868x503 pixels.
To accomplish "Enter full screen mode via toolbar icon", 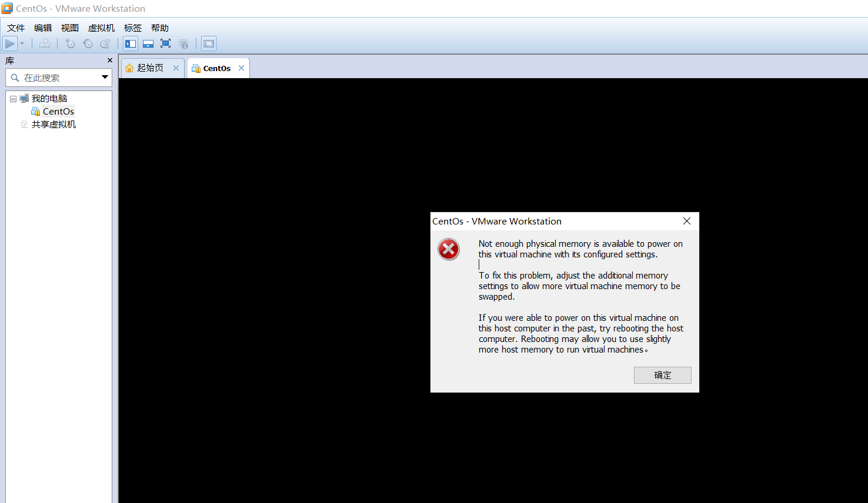I will pos(165,43).
